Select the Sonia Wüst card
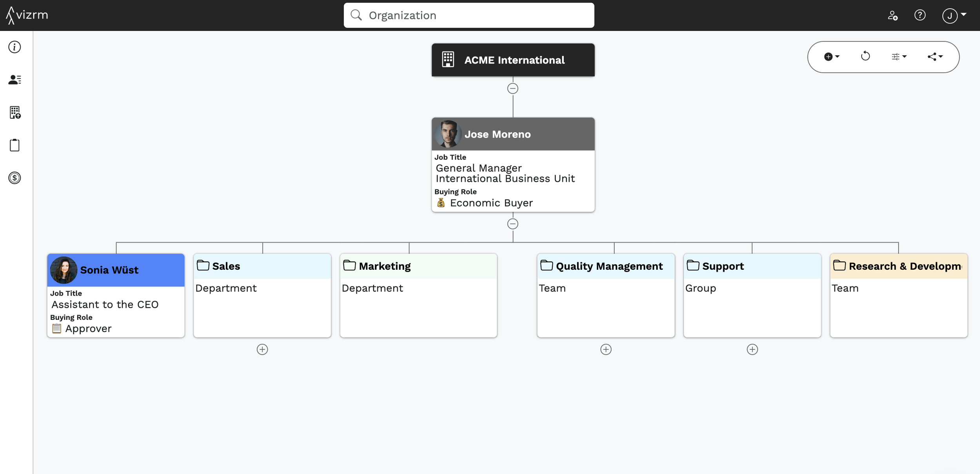Viewport: 980px width, 474px height. pos(116,296)
